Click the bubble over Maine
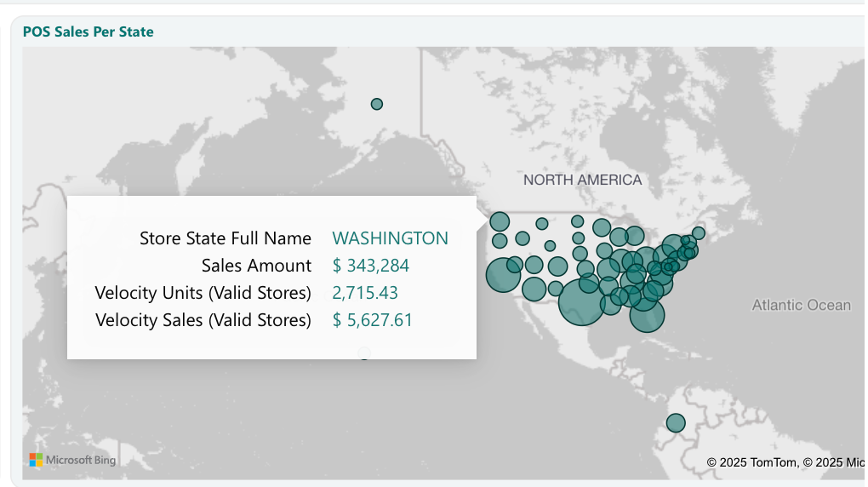 699,233
